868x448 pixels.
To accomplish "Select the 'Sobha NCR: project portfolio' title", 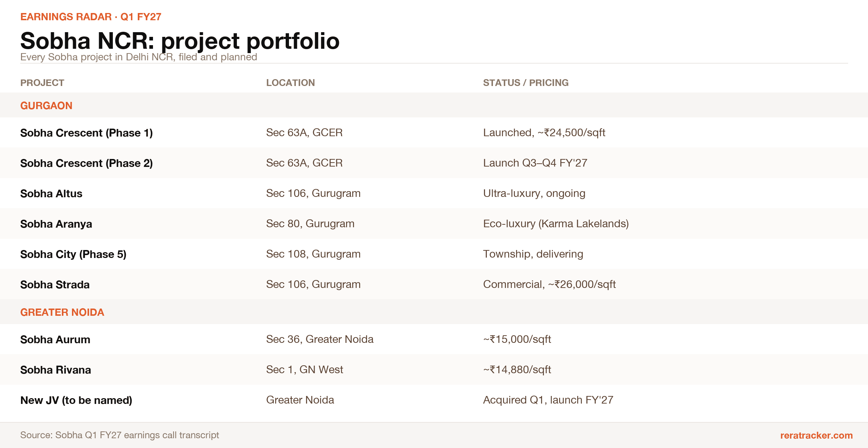I will tap(180, 41).
